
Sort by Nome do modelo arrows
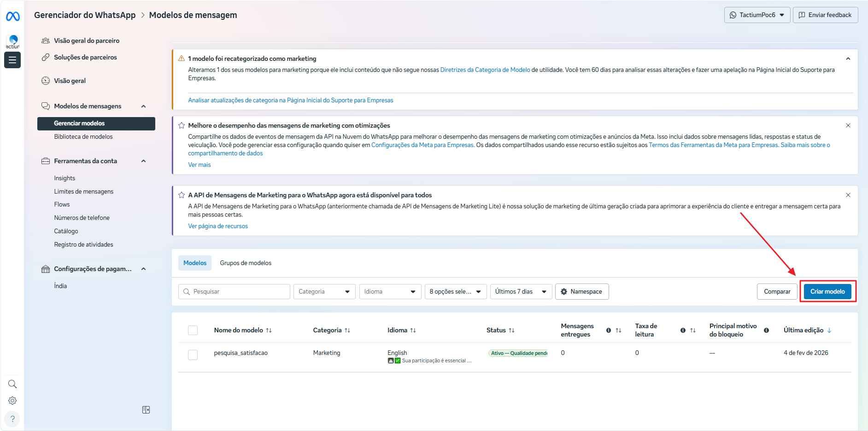click(269, 331)
